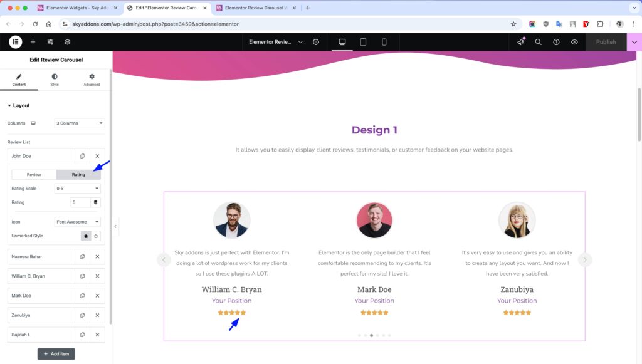Open a new browser tab
642x364 pixels.
(308, 8)
